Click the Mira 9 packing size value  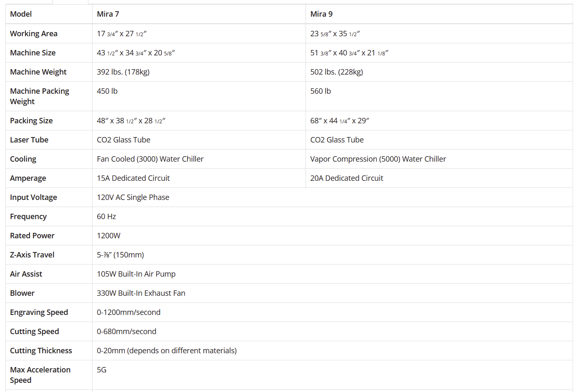[x=340, y=121]
